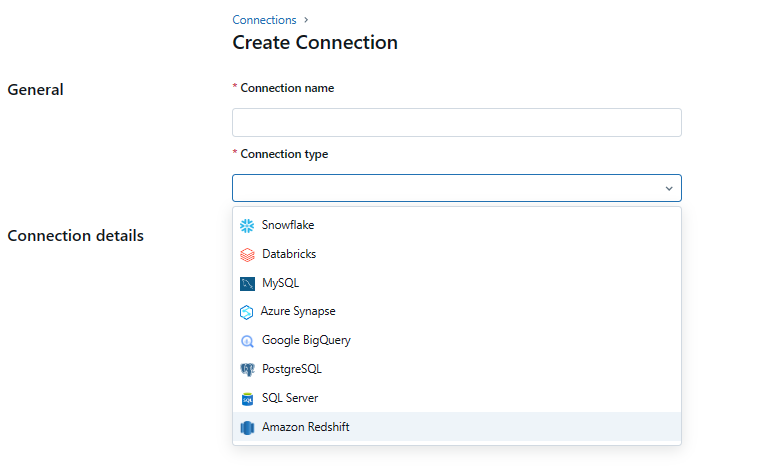Click inside the Connection type combo box
Image resolution: width=759 pixels, height=473 pixels.
(457, 188)
